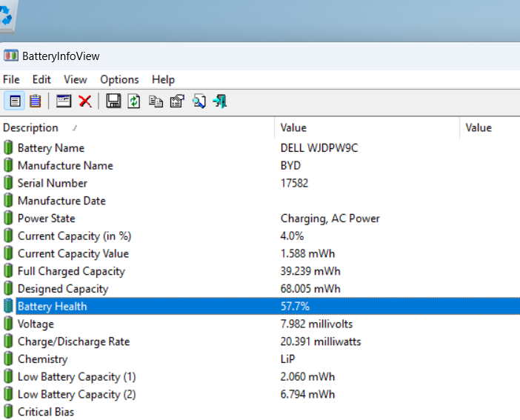Image resolution: width=520 pixels, height=420 pixels.
Task: Exit application using the exit door icon
Action: click(220, 101)
